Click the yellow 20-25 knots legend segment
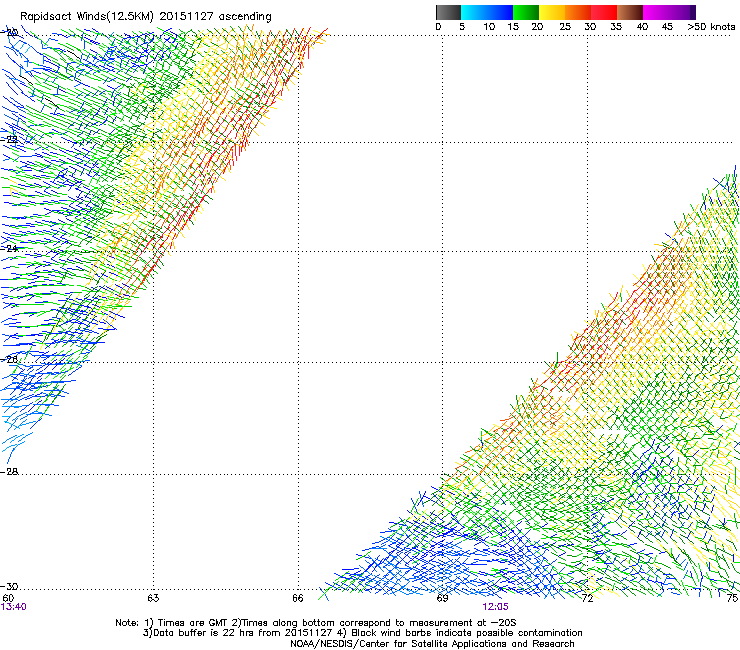The height and width of the screenshot is (650, 740). (x=552, y=12)
